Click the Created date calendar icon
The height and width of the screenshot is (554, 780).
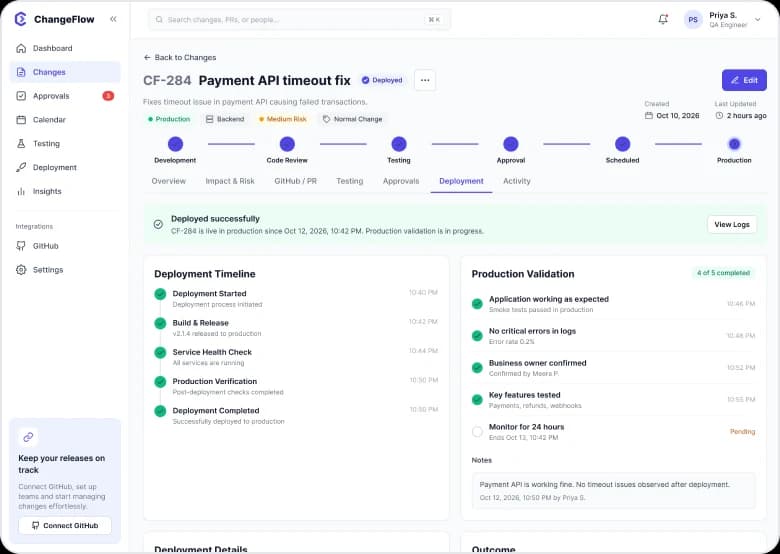click(x=649, y=115)
